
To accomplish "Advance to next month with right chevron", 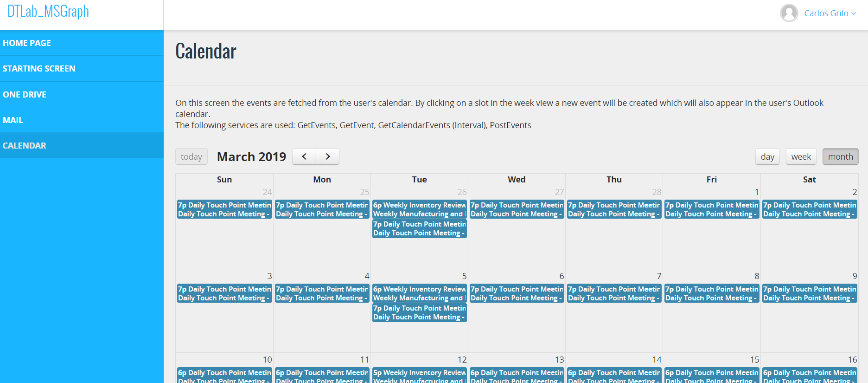I will click(328, 156).
